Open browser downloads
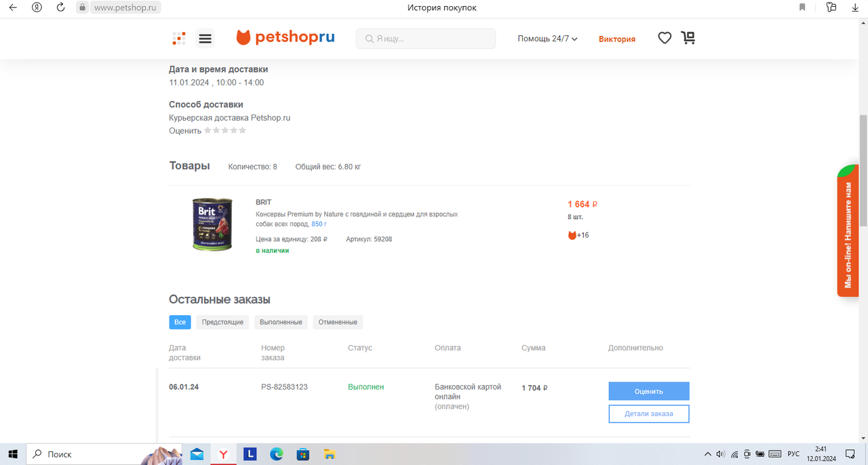The height and width of the screenshot is (465, 868). [855, 7]
